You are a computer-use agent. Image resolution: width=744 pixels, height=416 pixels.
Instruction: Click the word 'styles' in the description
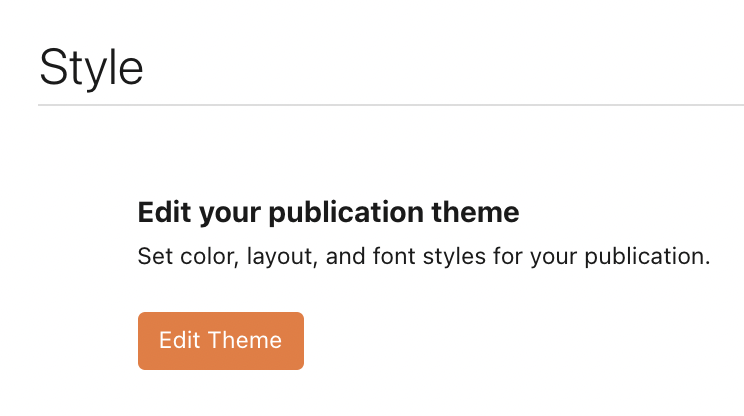click(454, 257)
